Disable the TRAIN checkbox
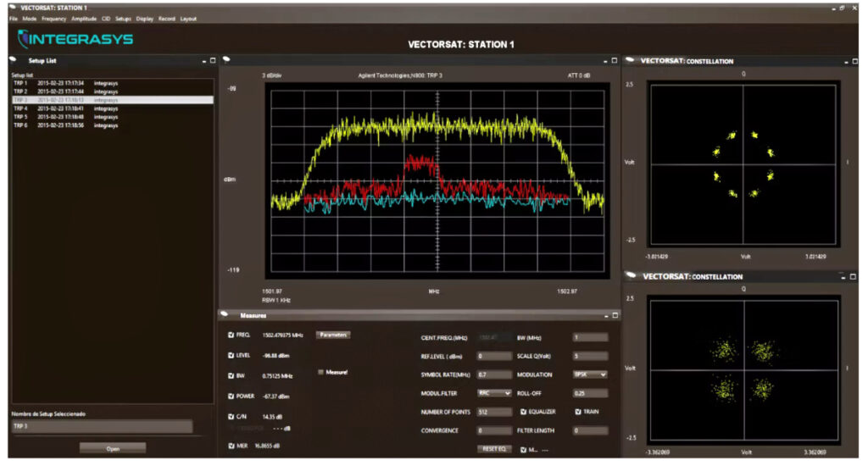 pyautogui.click(x=578, y=412)
